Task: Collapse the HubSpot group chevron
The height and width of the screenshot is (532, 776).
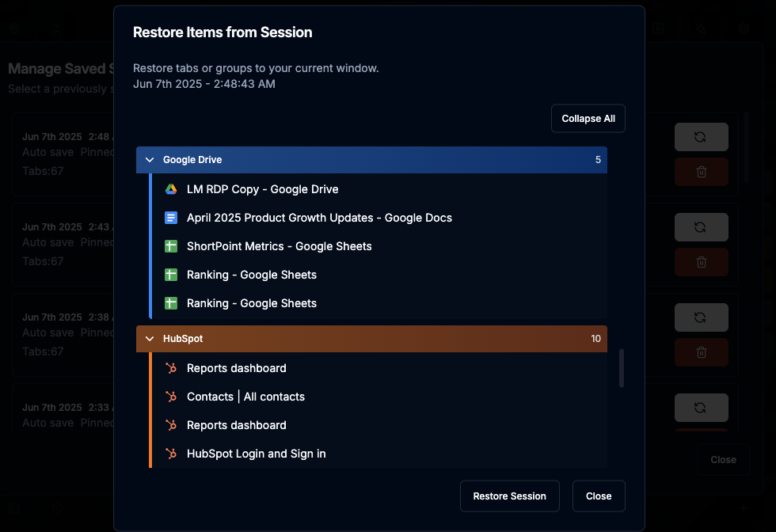Action: (x=150, y=339)
